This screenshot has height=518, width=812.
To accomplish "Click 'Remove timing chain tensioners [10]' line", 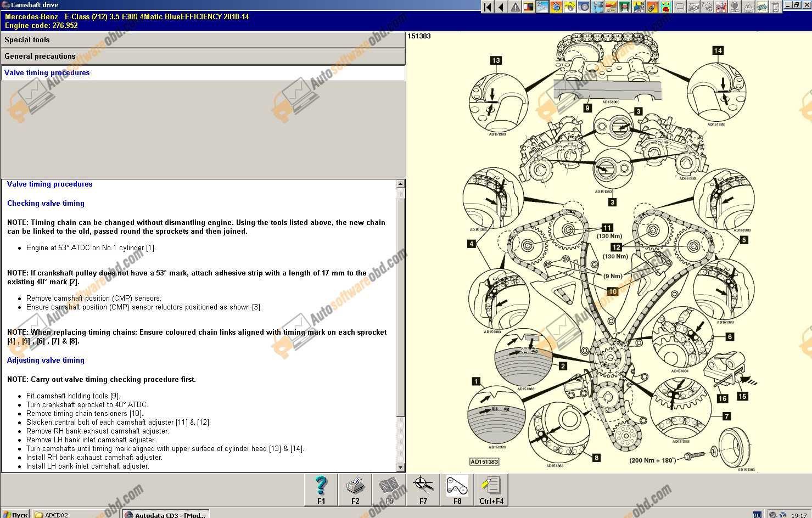I will [85, 413].
